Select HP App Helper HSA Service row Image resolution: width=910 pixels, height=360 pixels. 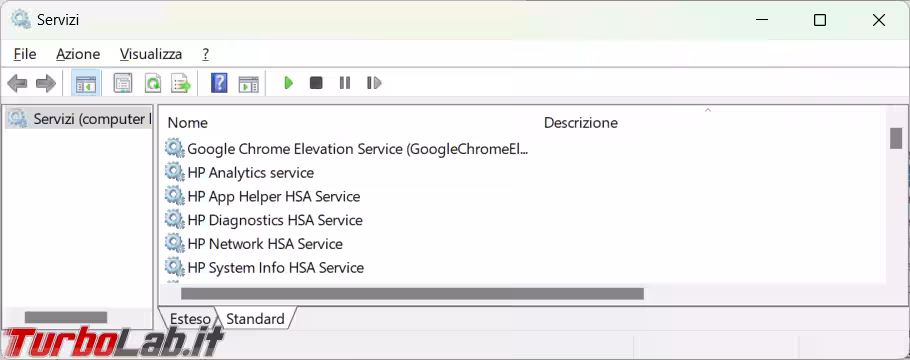pyautogui.click(x=262, y=196)
